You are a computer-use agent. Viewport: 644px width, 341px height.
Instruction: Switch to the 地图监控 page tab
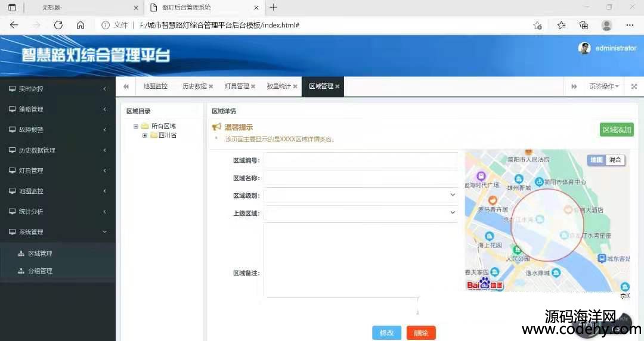pyautogui.click(x=155, y=86)
